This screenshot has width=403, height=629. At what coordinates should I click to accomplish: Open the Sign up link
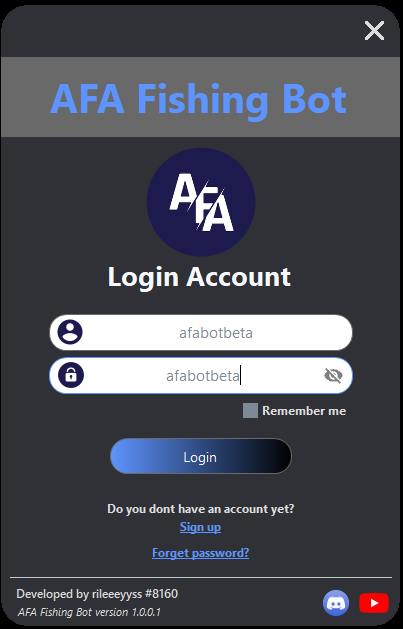(x=200, y=527)
